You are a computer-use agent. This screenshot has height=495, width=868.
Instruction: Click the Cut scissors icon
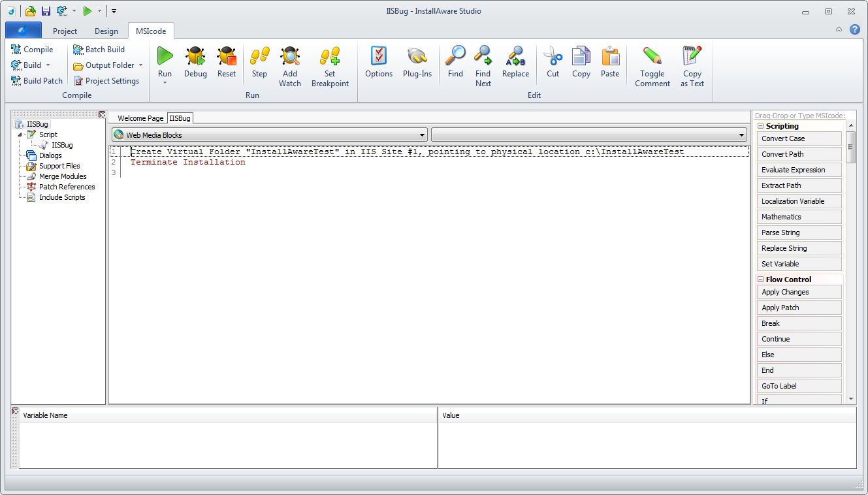point(553,56)
